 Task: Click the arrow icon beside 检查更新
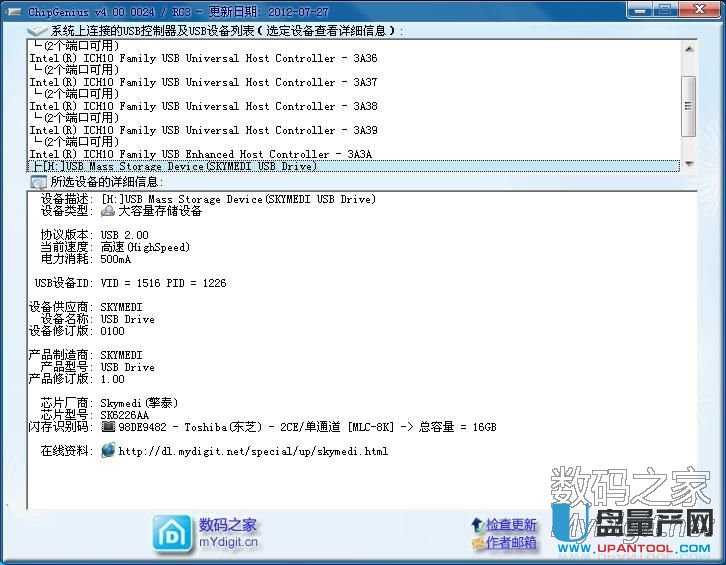(477, 525)
